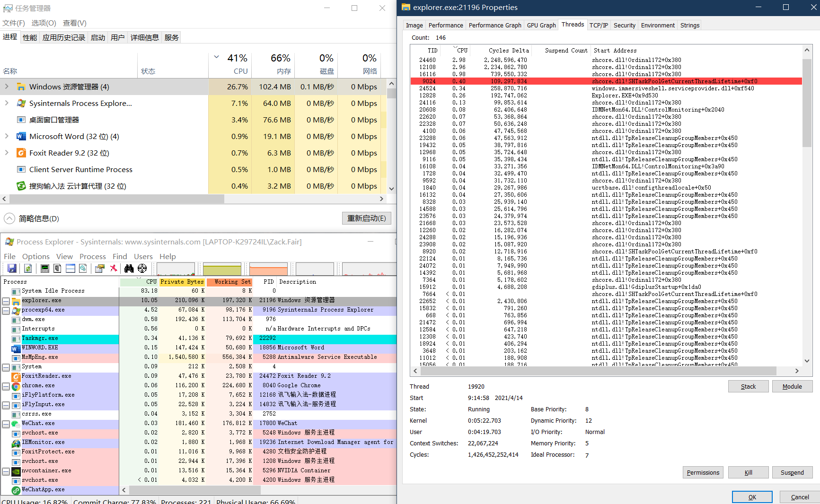
Task: Expand Foxit Reader 9.2 group in Task Manager
Action: (7, 153)
